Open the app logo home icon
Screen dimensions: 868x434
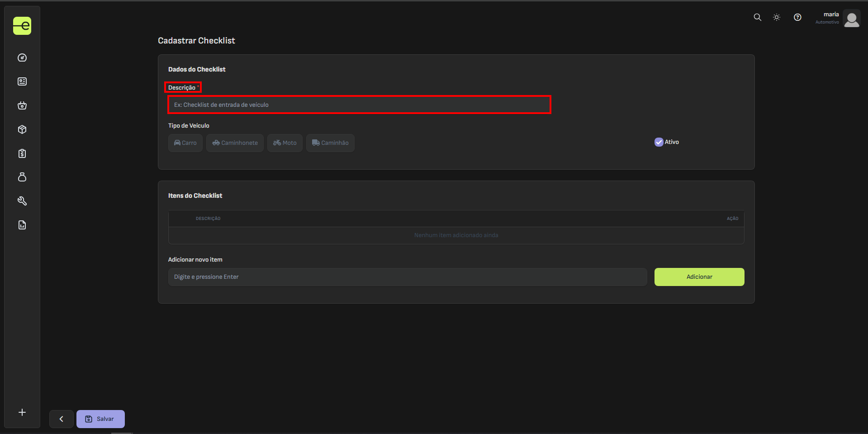(x=22, y=26)
